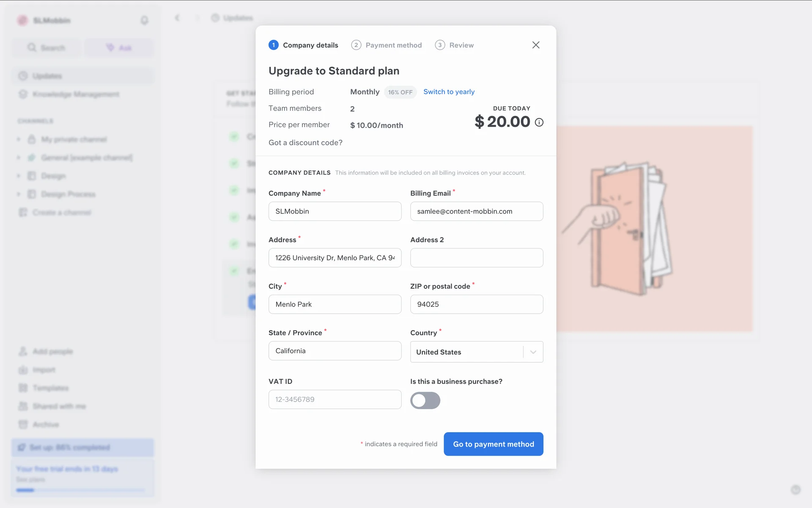Click Go to payment method button
The image size is (812, 508).
(x=493, y=444)
